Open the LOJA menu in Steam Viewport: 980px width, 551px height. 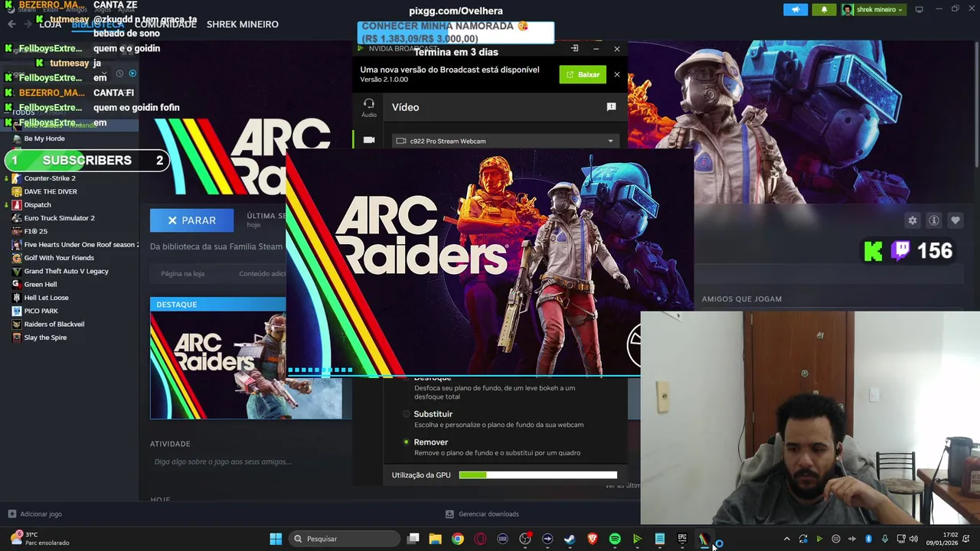(50, 24)
